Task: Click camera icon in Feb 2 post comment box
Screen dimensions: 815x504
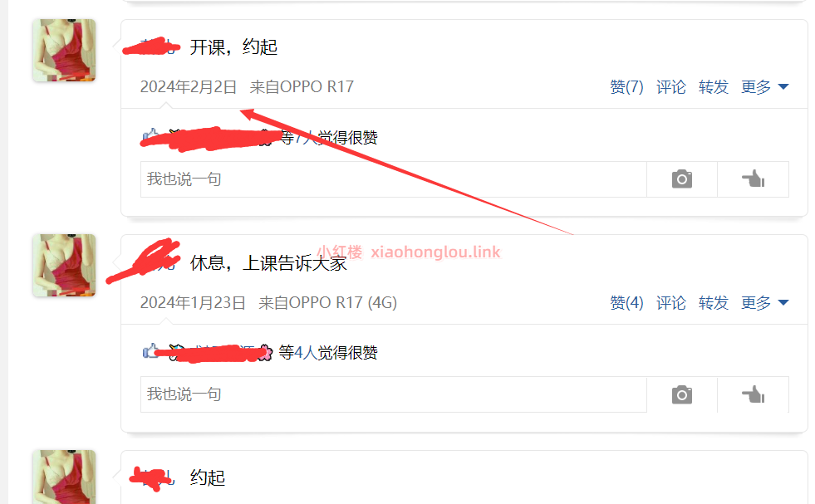Action: 682,179
